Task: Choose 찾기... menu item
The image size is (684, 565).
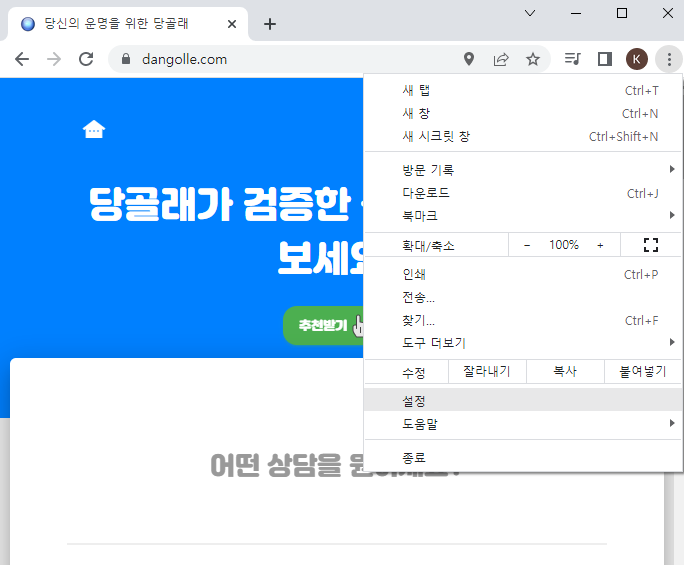Action: point(523,321)
